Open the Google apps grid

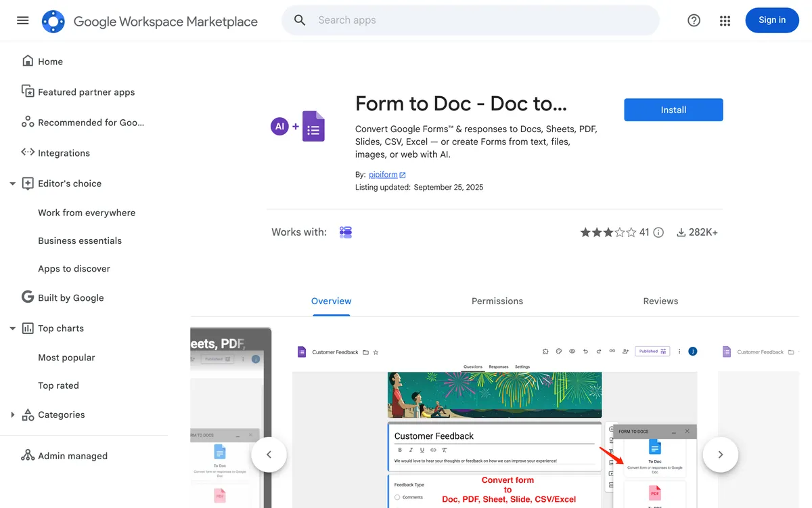click(725, 20)
